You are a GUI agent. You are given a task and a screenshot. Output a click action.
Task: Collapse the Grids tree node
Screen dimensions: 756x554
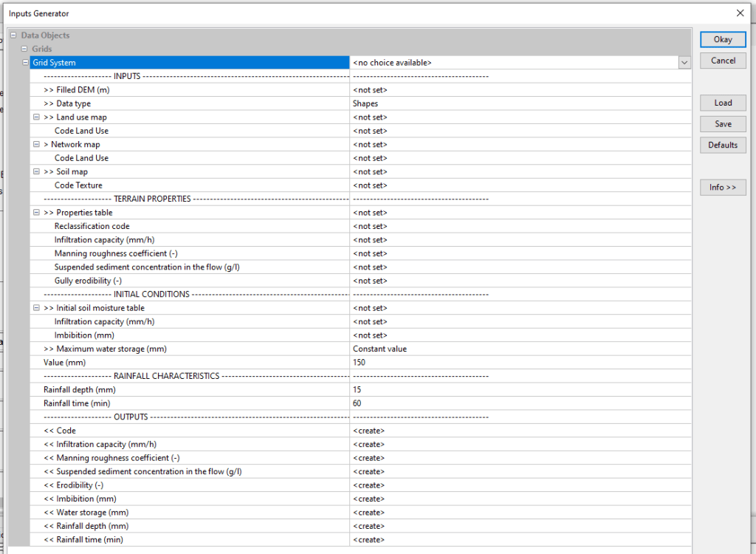(x=25, y=49)
